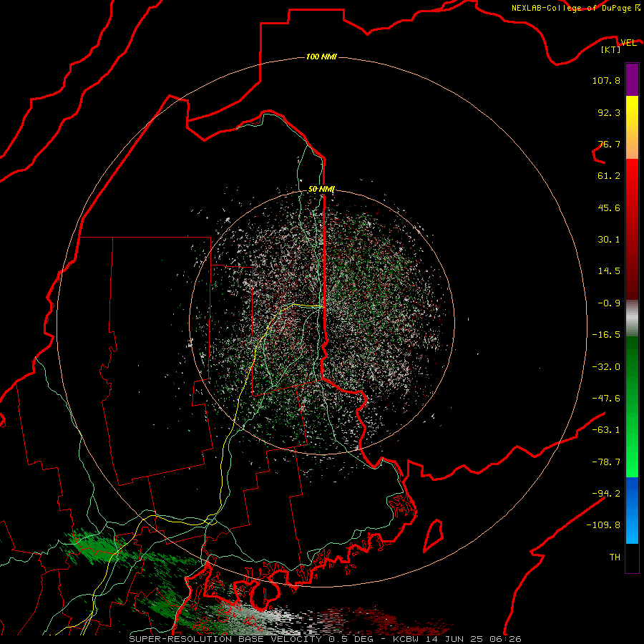
Task: Pick the purple segment of the velocity color bar
Action: 632,79
